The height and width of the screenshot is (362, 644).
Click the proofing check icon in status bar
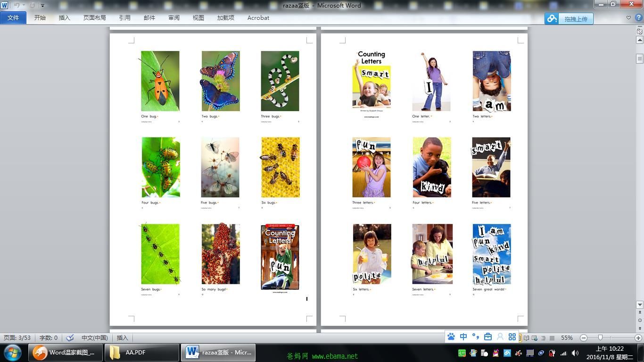[x=70, y=338]
